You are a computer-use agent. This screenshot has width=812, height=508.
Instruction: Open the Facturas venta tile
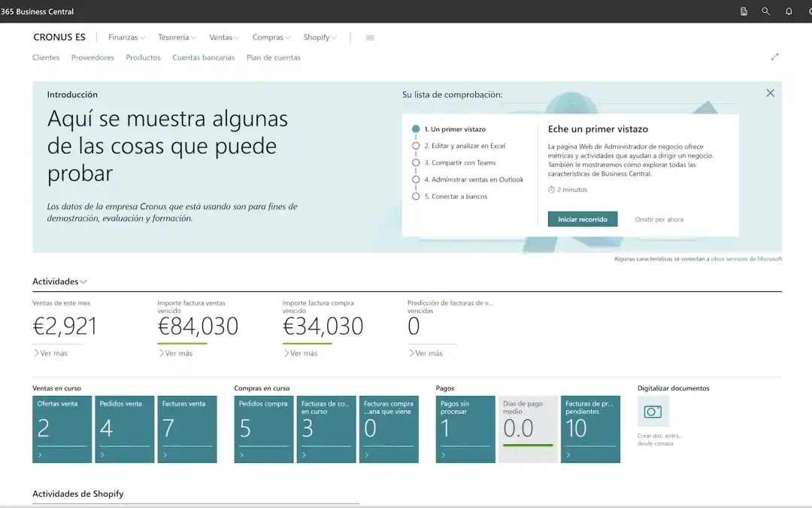pos(187,429)
